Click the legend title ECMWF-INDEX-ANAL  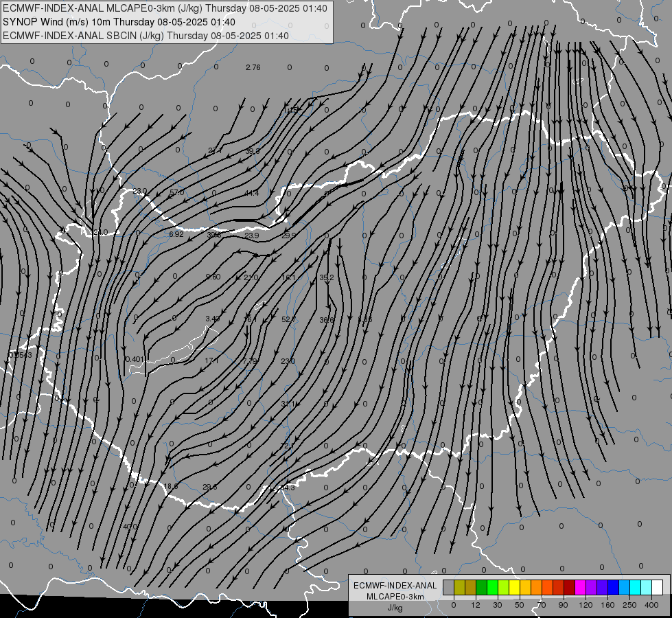(395, 586)
